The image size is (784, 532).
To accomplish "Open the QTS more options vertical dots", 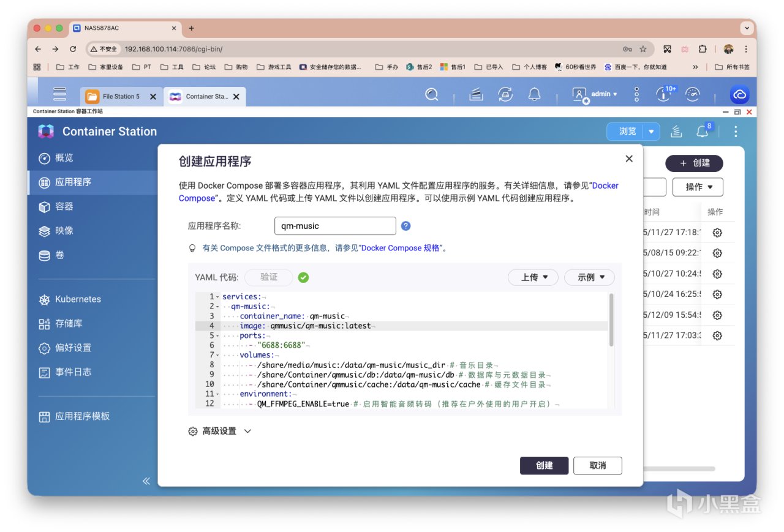I will [637, 94].
